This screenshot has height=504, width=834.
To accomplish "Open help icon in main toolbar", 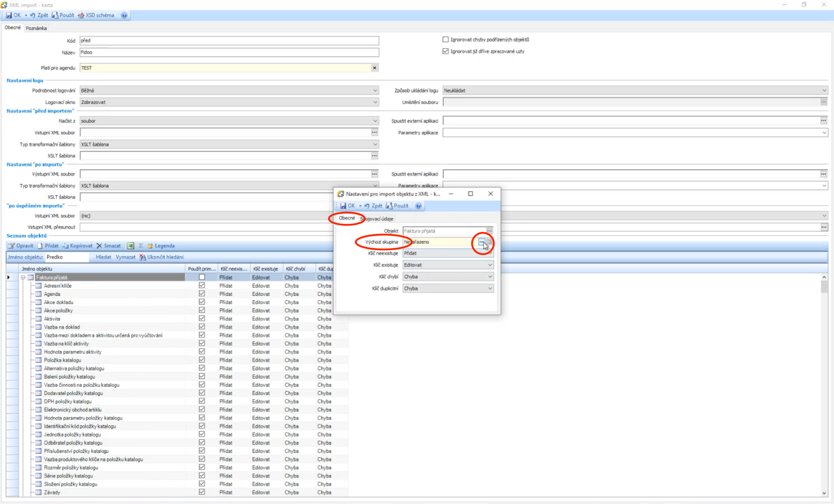I will coord(124,15).
